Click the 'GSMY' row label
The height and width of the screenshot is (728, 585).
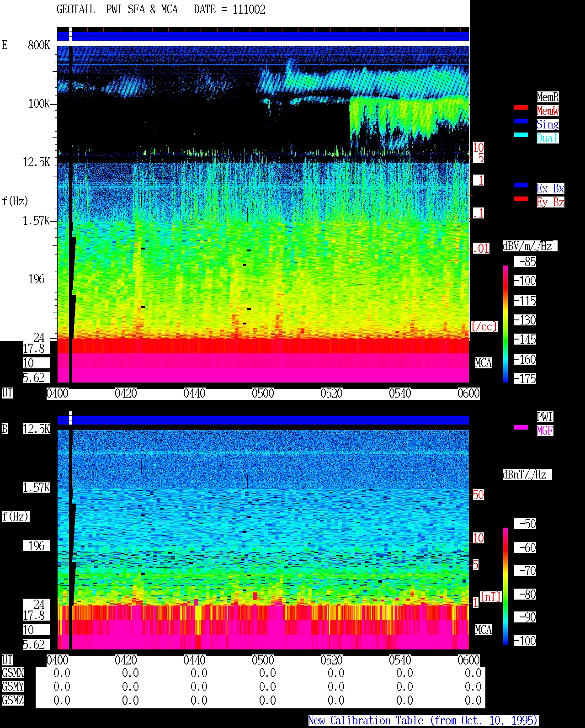coord(13,687)
